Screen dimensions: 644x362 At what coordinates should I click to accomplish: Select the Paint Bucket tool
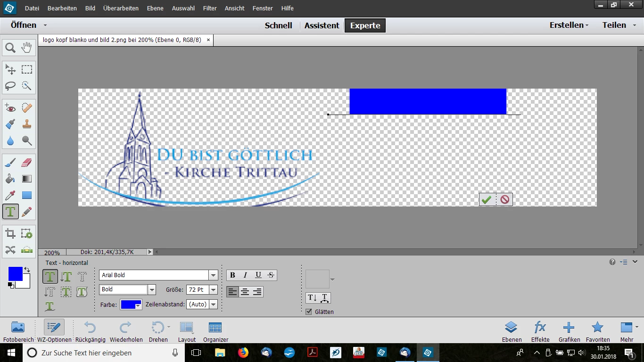click(10, 179)
